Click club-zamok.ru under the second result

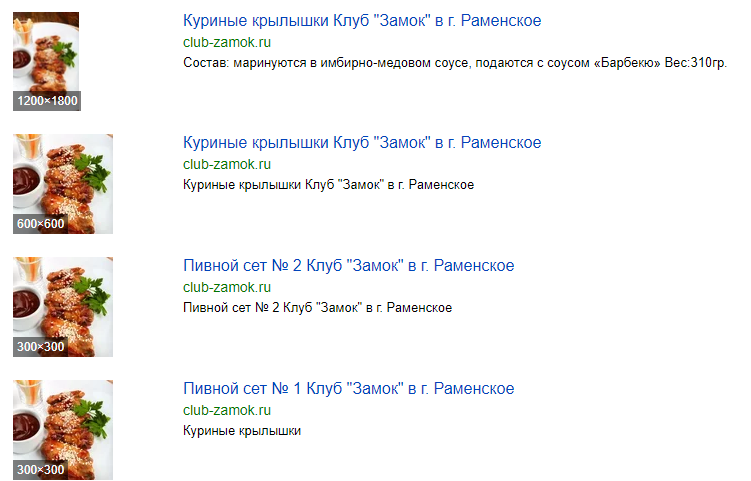pyautogui.click(x=227, y=164)
